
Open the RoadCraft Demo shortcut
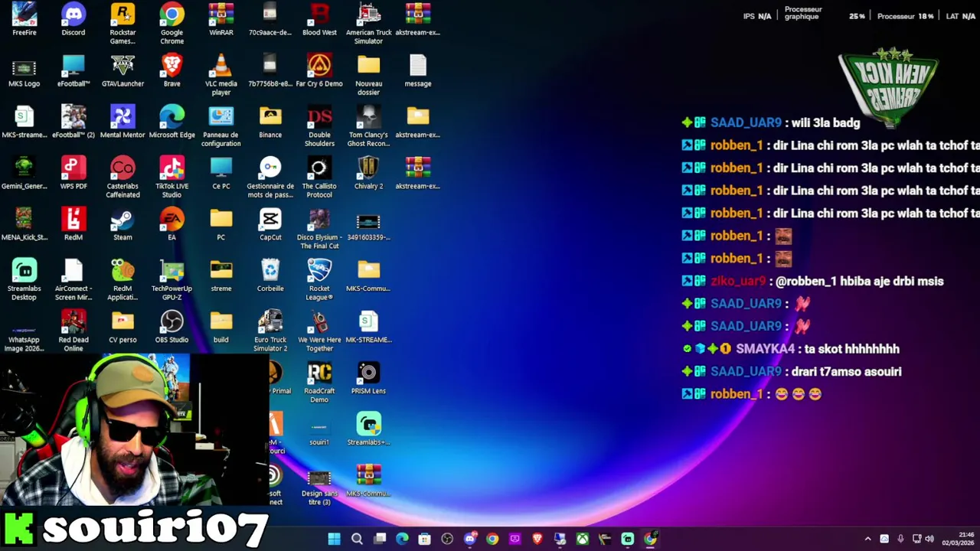pyautogui.click(x=319, y=383)
